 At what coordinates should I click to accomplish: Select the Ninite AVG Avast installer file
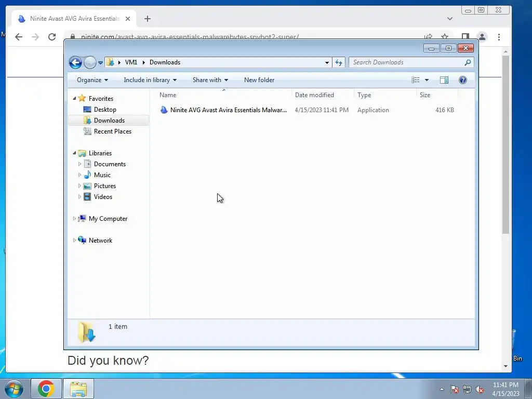point(229,110)
